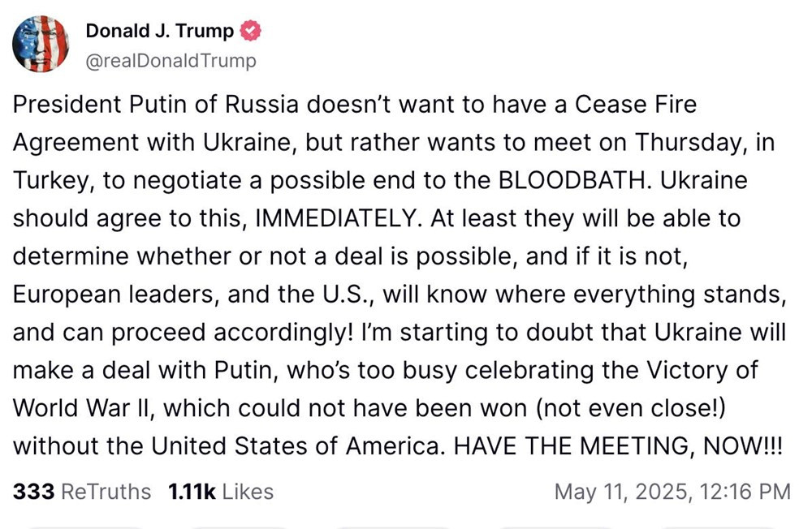The image size is (812, 529).
Task: Open the May 11, 2025 timestamp
Action: (672, 492)
